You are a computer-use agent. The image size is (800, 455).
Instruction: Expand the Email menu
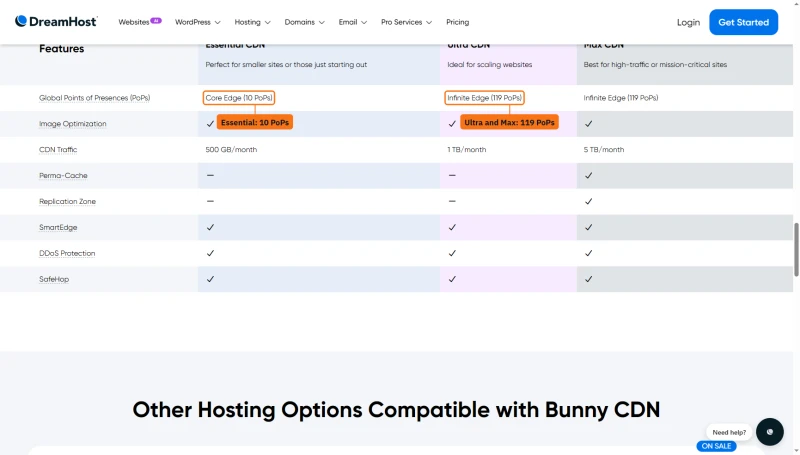pos(353,22)
